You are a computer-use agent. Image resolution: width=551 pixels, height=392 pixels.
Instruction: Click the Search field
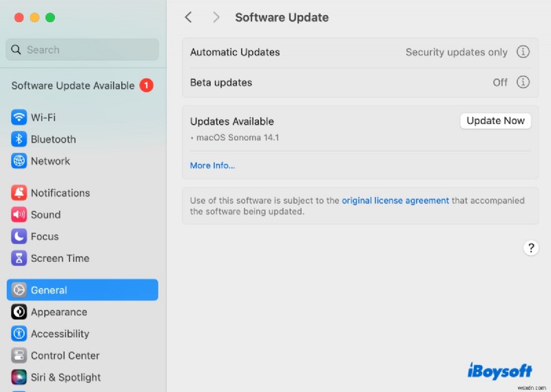point(82,50)
